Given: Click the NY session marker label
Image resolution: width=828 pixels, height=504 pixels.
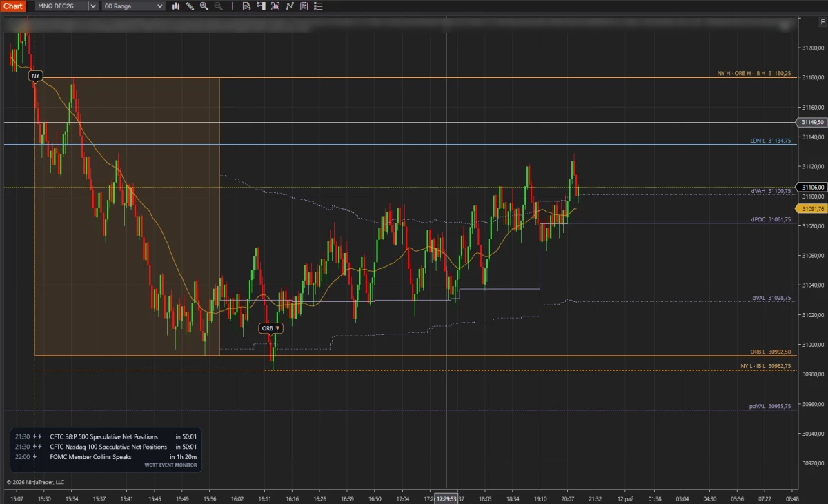Looking at the screenshot, I should click(35, 75).
